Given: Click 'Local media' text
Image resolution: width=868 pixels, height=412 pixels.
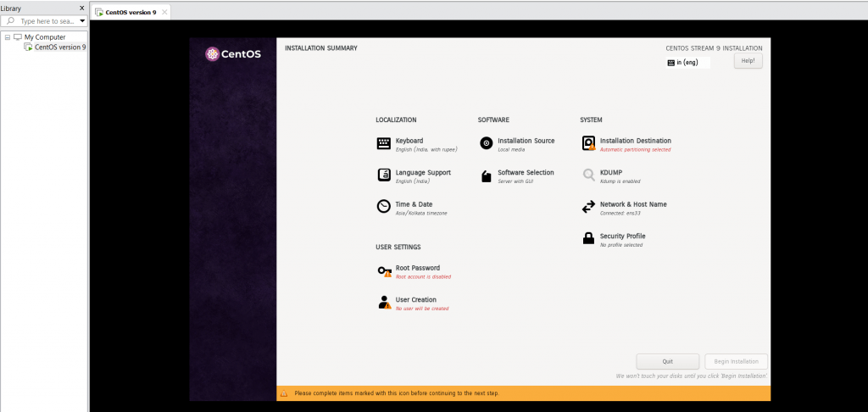Looking at the screenshot, I should click(511, 150).
